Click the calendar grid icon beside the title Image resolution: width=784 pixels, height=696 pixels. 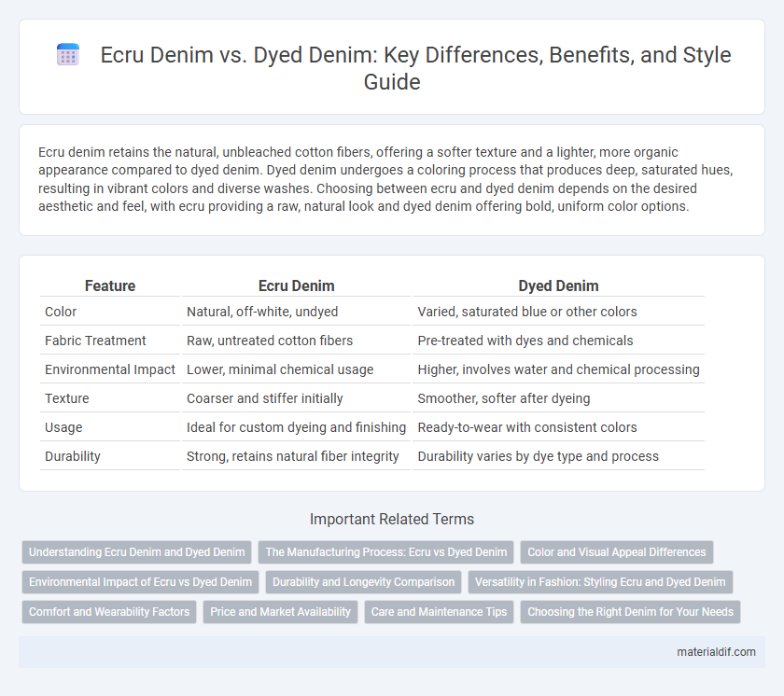pyautogui.click(x=68, y=54)
